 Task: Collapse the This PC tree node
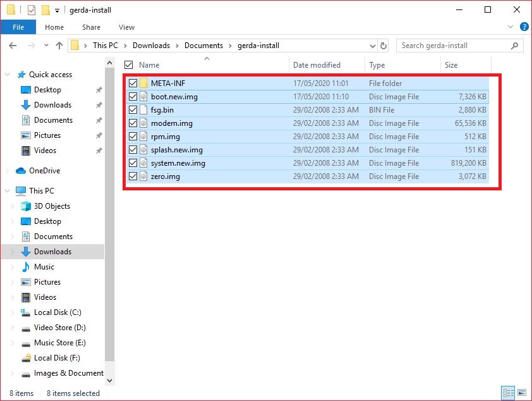point(8,191)
